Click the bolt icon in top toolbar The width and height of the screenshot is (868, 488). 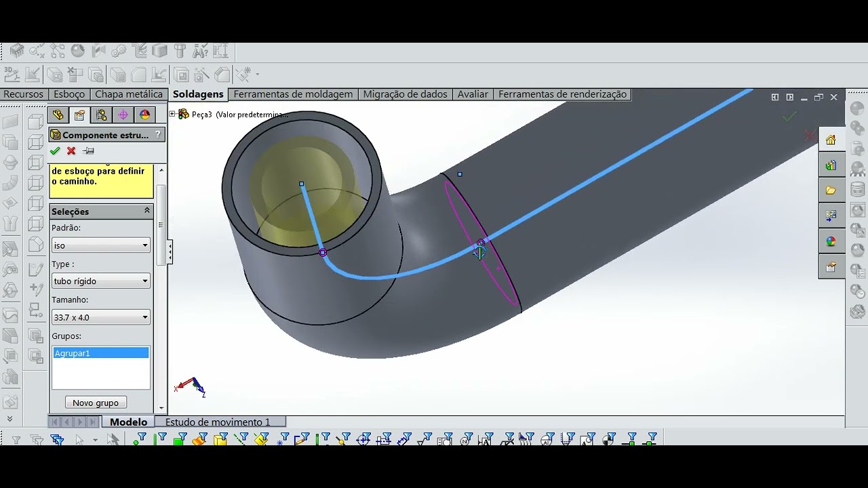[x=180, y=51]
